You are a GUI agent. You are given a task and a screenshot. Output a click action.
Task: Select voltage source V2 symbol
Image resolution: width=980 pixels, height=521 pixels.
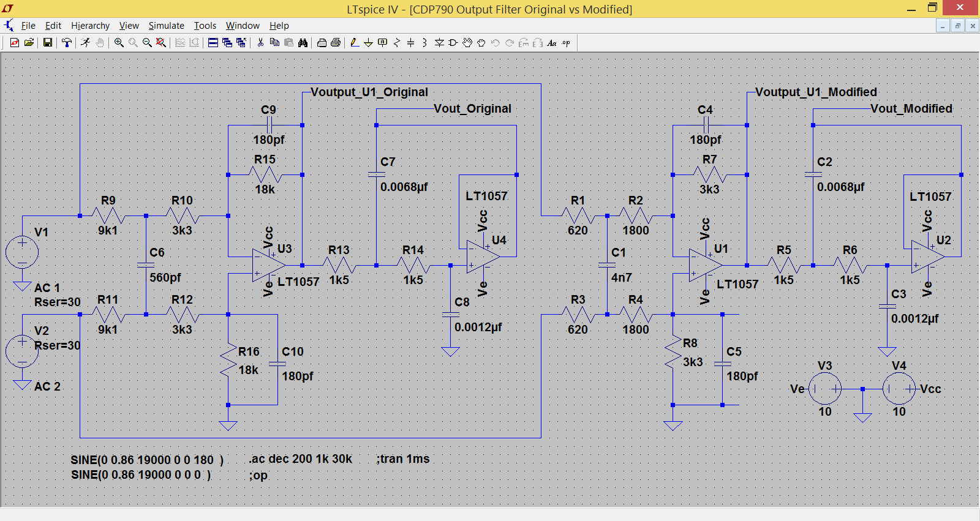tap(22, 351)
